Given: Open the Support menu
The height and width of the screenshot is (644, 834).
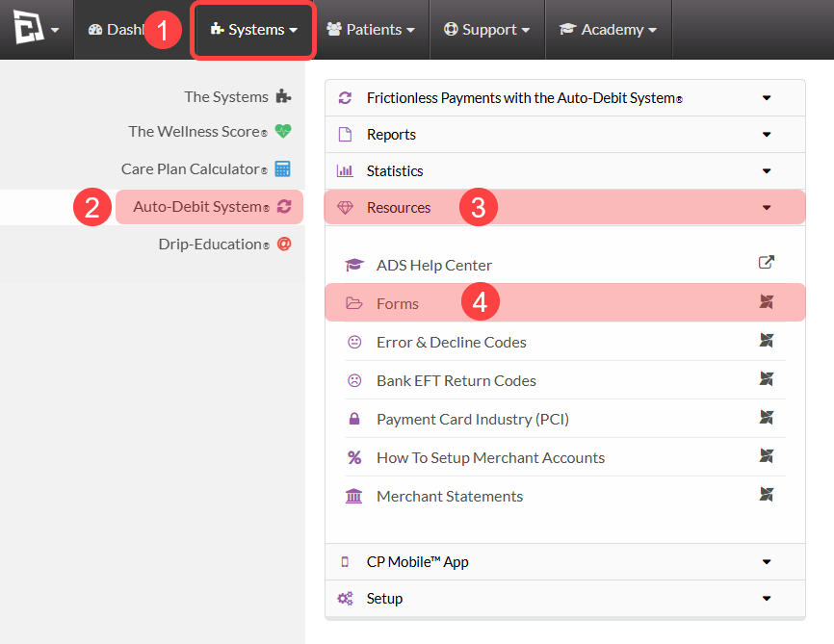Looking at the screenshot, I should pyautogui.click(x=487, y=29).
